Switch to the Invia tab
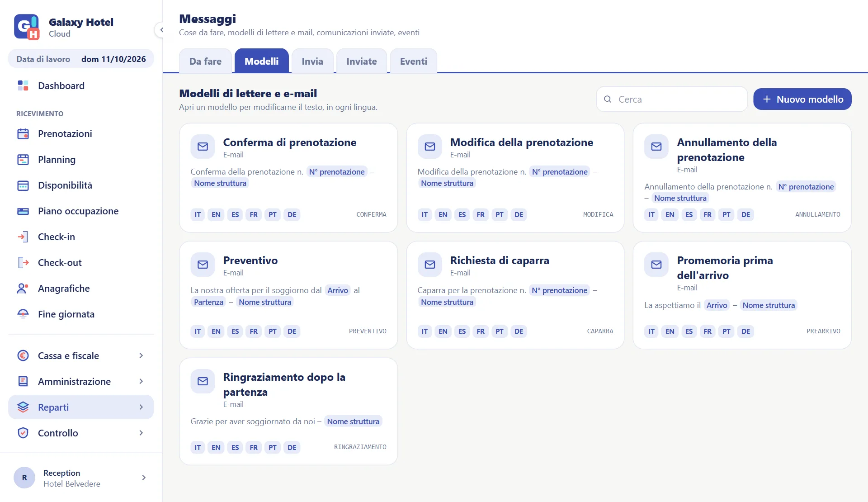Viewport: 868px width, 502px height. pos(312,61)
